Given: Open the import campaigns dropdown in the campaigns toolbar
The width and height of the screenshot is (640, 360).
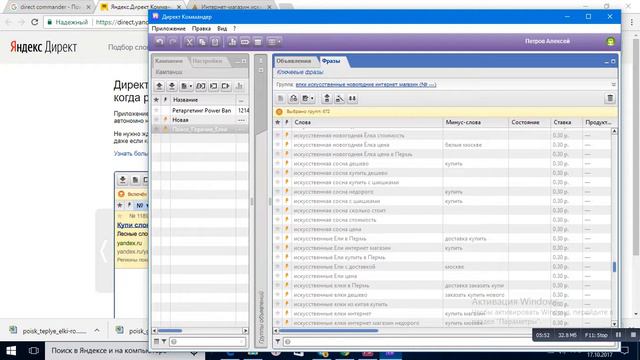Looking at the screenshot, I should [x=186, y=86].
